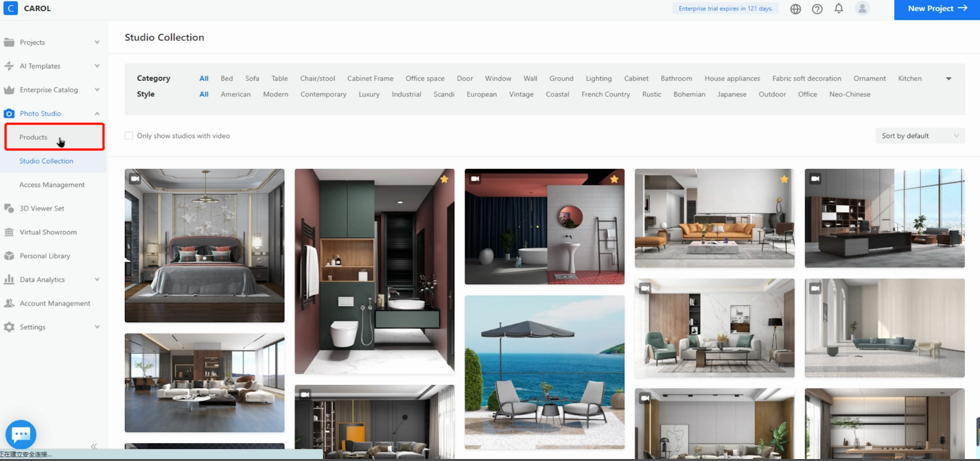980x461 pixels.
Task: Filter category by Cabinet Frame
Action: pyautogui.click(x=371, y=78)
